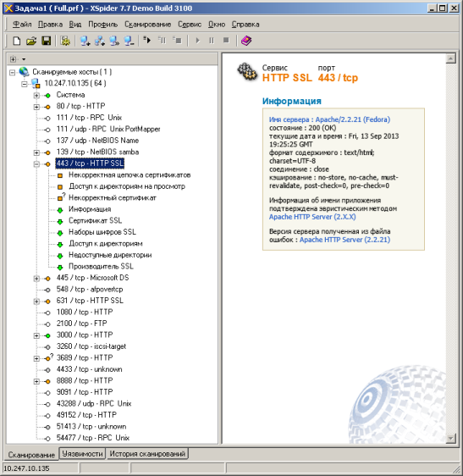Expand the 445 / tcp - Microsoft DS node
The height and width of the screenshot is (476, 463).
[x=36, y=279]
